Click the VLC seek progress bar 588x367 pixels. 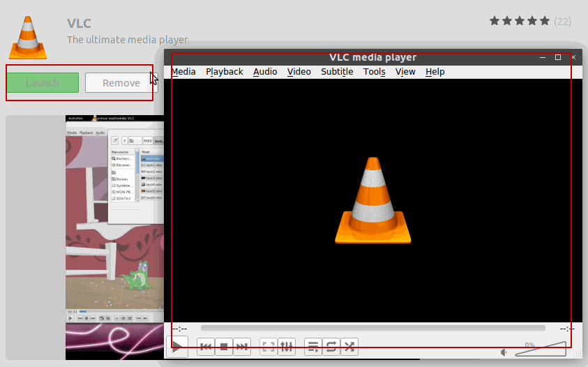(x=372, y=329)
